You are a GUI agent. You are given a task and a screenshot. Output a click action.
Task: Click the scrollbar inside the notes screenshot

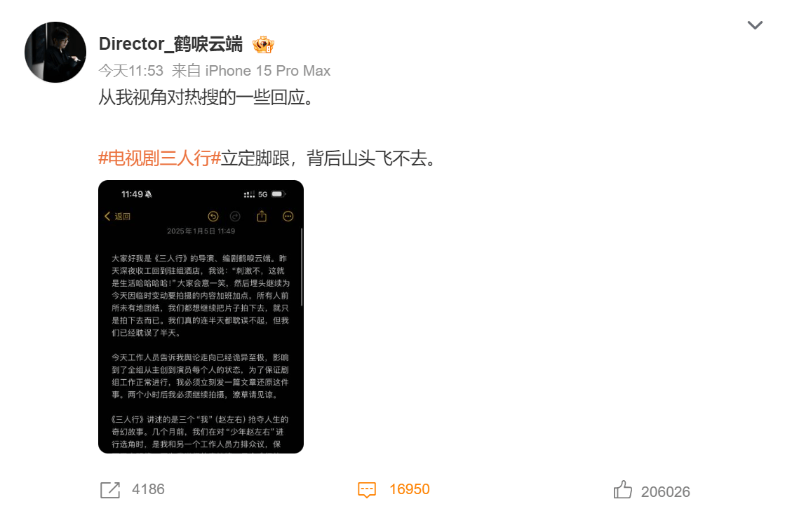(302, 267)
